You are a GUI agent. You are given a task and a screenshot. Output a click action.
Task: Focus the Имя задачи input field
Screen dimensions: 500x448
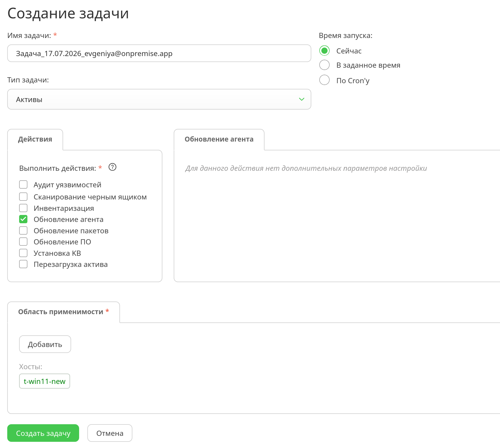click(x=159, y=53)
